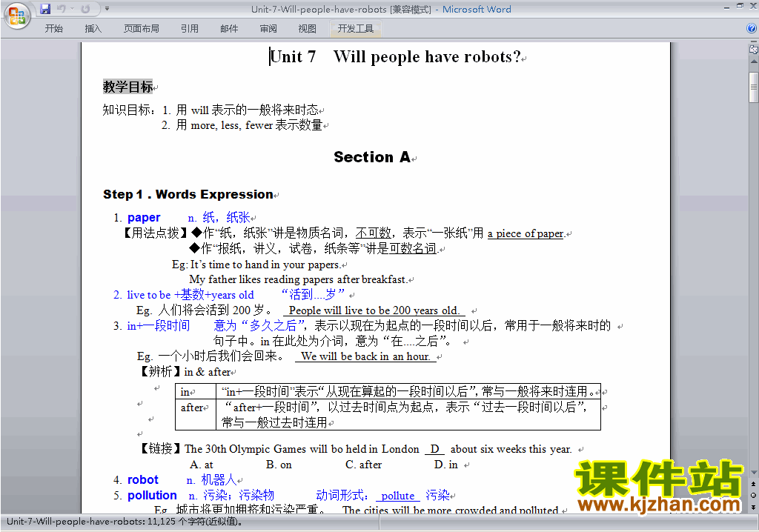
Task: Open the 审阅 ribbon tab
Action: pyautogui.click(x=268, y=29)
